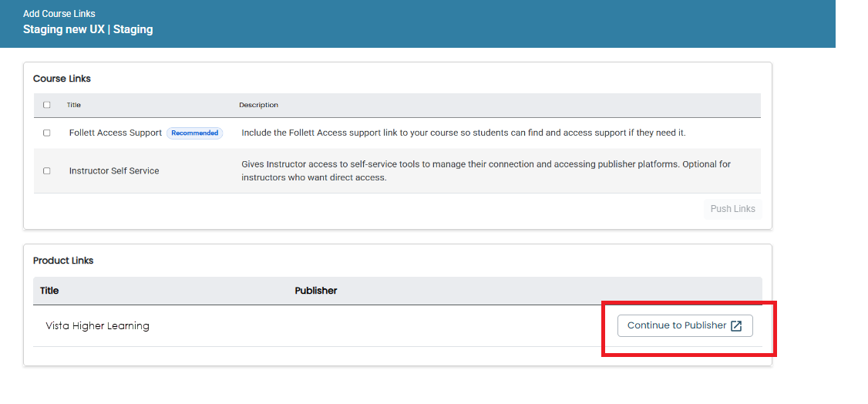
Task: Click the Publisher column header
Action: [316, 291]
